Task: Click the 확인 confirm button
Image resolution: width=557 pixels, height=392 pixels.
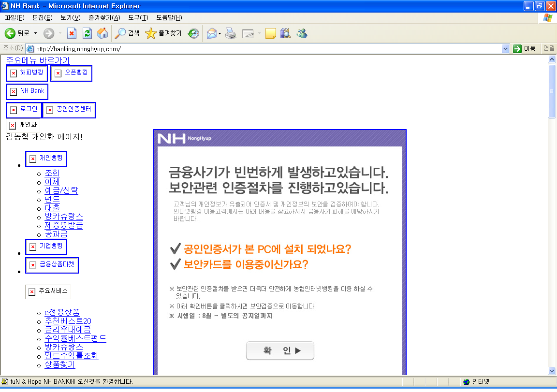Action: 280,350
